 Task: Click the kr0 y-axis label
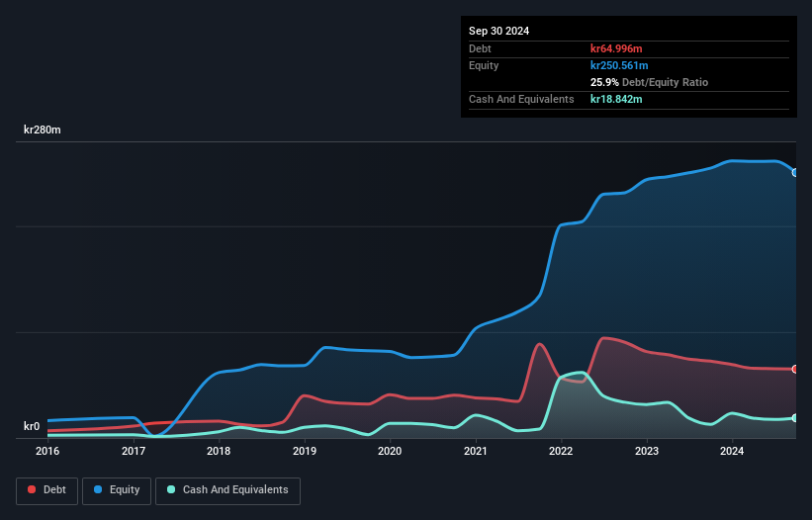tap(32, 426)
